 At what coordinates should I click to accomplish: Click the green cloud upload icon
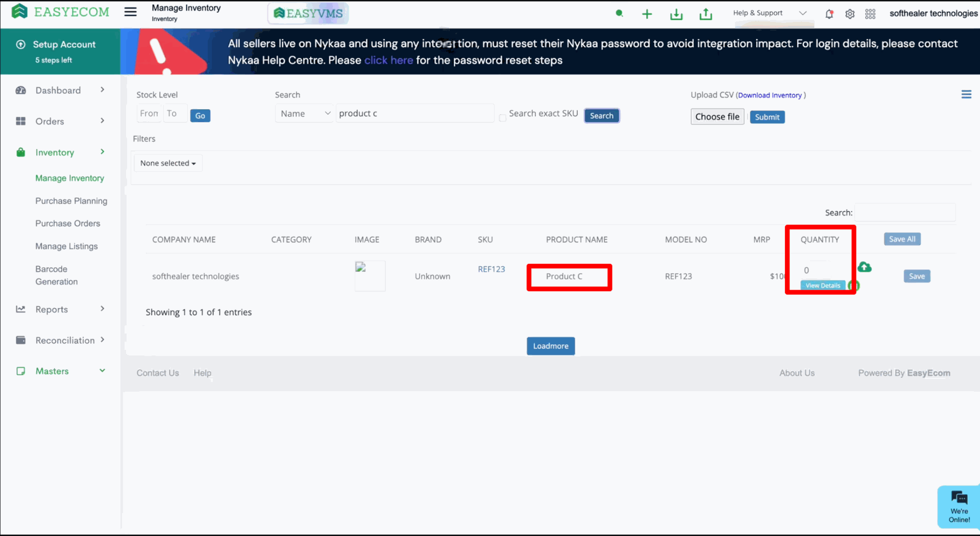pos(864,267)
